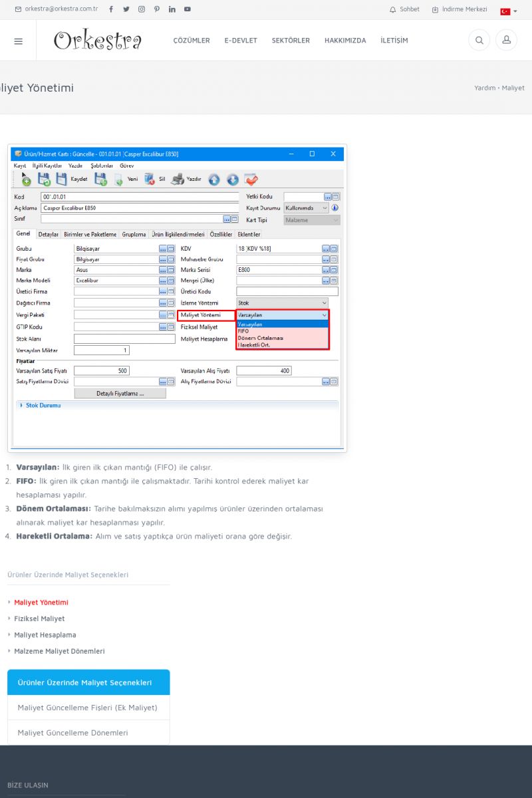Open the Pinterest icon link

pyautogui.click(x=157, y=9)
